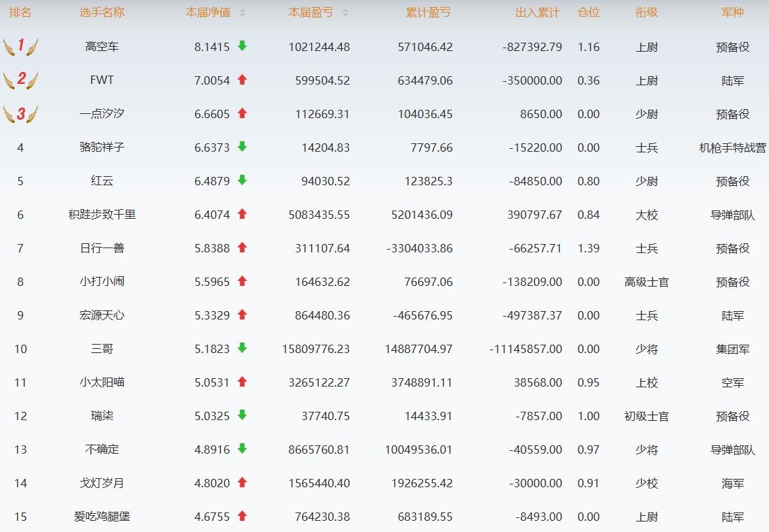Viewport: 769px width, 532px height.
Task: Click 机枪手特战营 in 军种 column
Action: (x=732, y=148)
